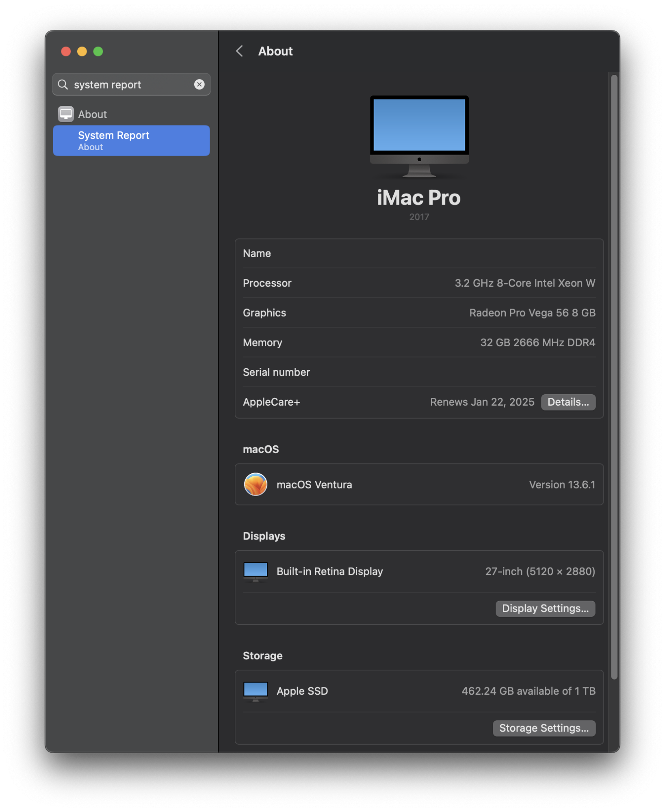665x812 pixels.
Task: Click the Built-in Retina Display icon
Action: click(x=256, y=572)
